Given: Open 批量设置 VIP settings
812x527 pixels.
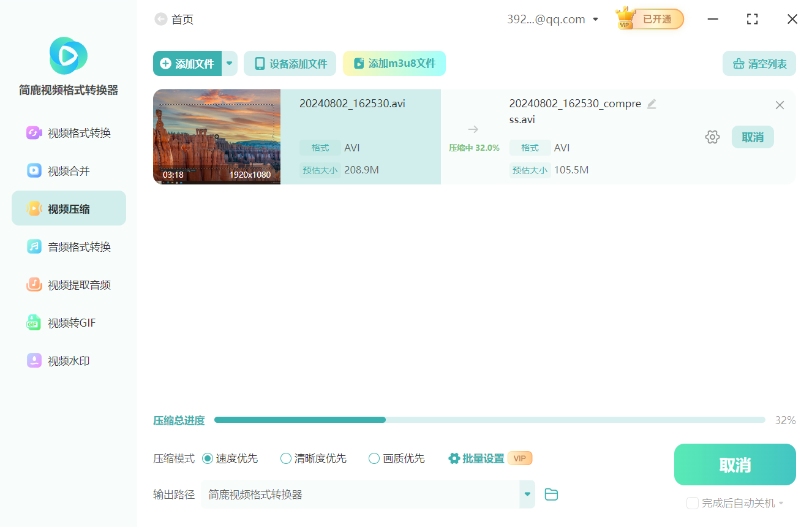Looking at the screenshot, I should point(483,458).
